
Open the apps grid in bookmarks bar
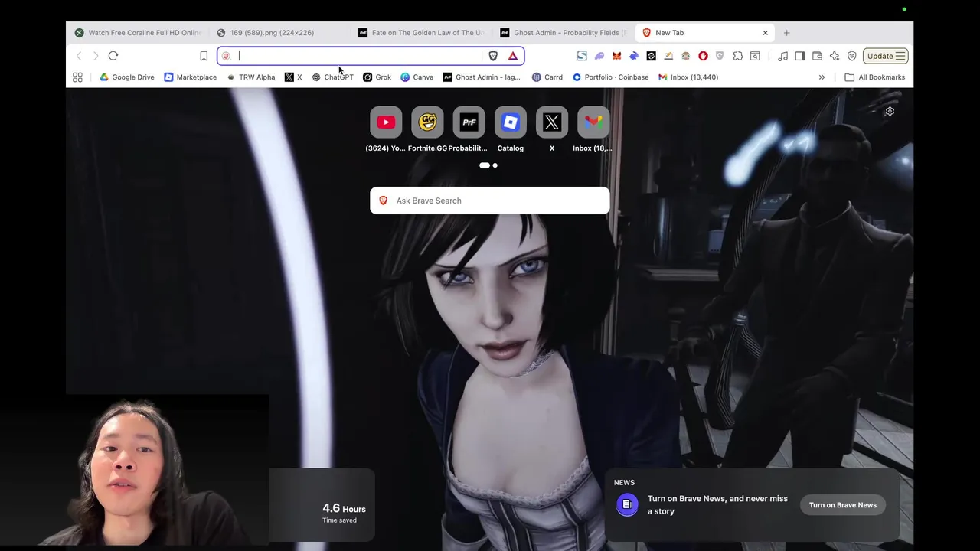pos(77,77)
